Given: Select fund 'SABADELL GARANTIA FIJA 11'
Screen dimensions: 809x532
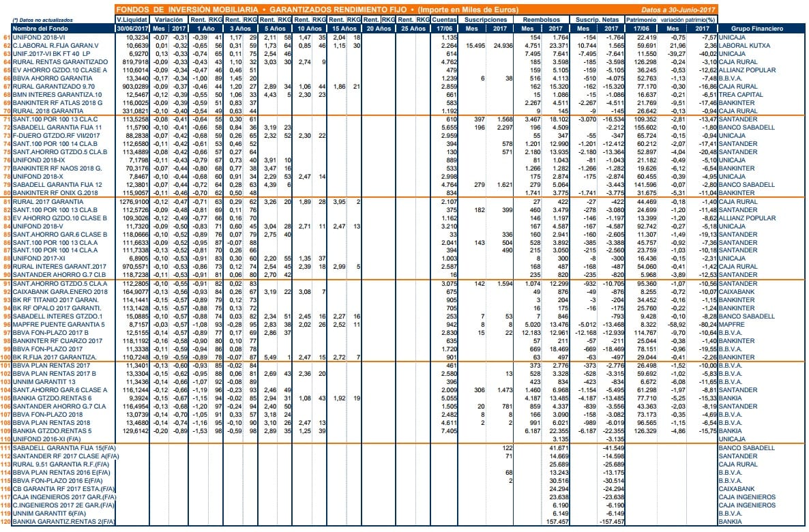Looking at the screenshot, I should [x=57, y=128].
